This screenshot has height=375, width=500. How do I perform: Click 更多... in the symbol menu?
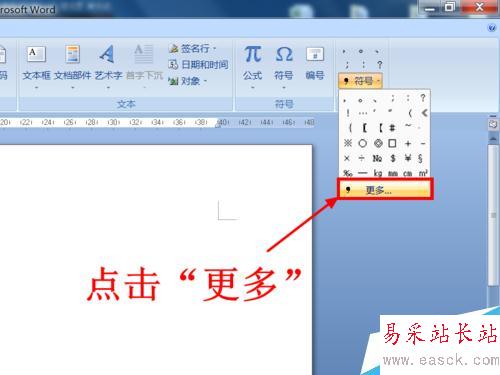[385, 190]
